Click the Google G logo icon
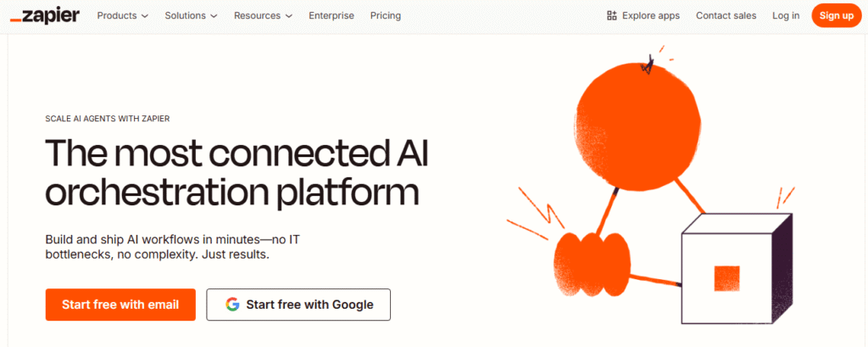868x347 pixels. pos(232,305)
